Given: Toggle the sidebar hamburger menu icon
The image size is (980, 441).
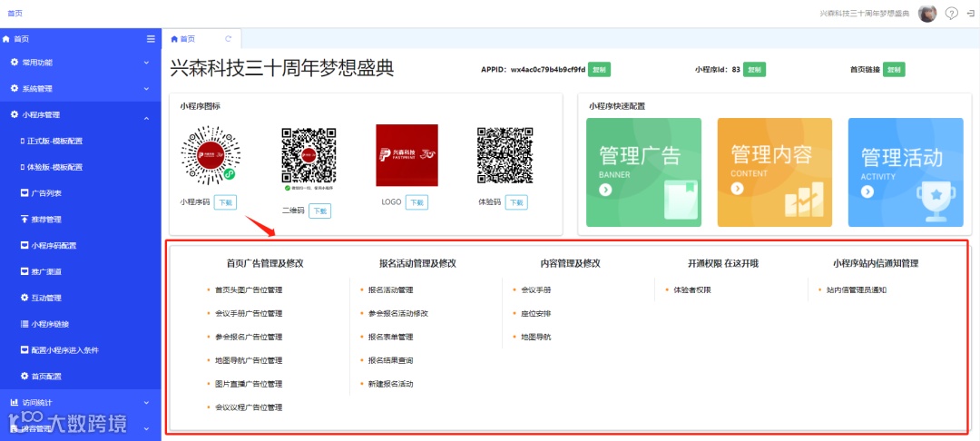Looking at the screenshot, I should 151,39.
